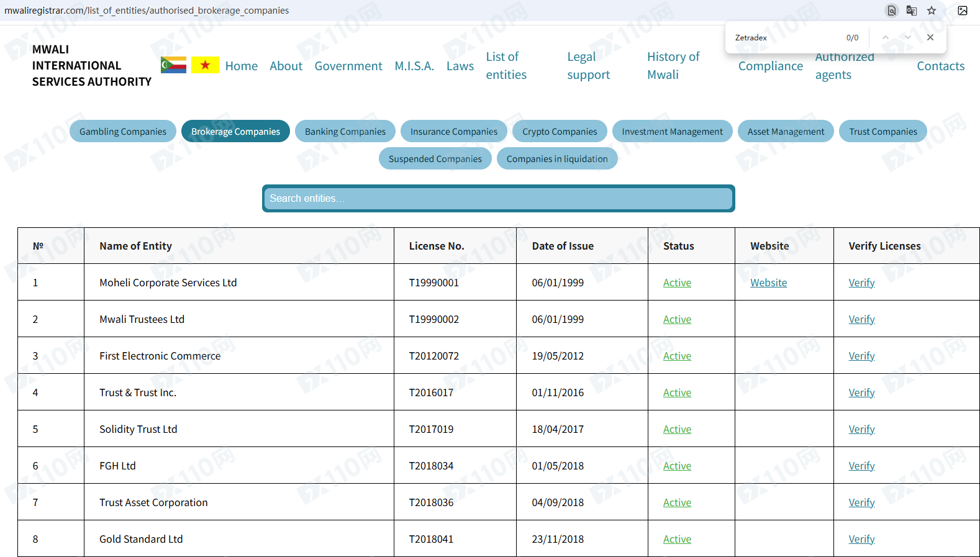Click Active status for FGH Ltd
The height and width of the screenshot is (557, 980).
[677, 466]
